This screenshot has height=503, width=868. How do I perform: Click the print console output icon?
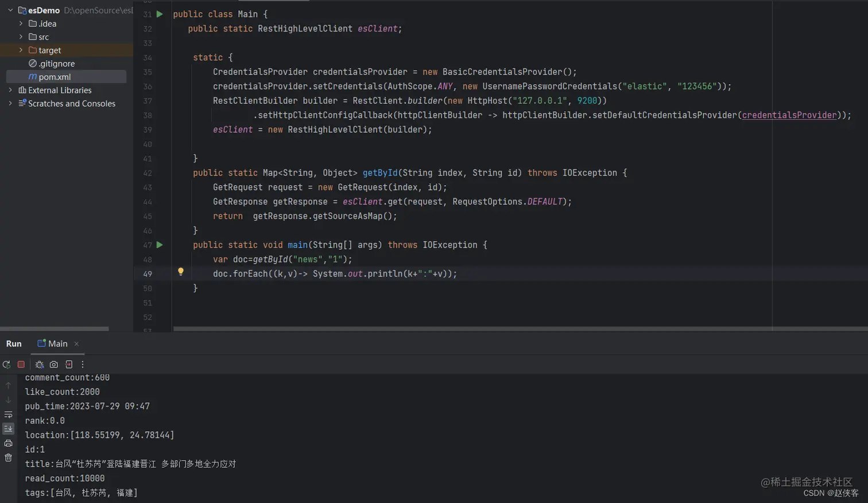8,443
